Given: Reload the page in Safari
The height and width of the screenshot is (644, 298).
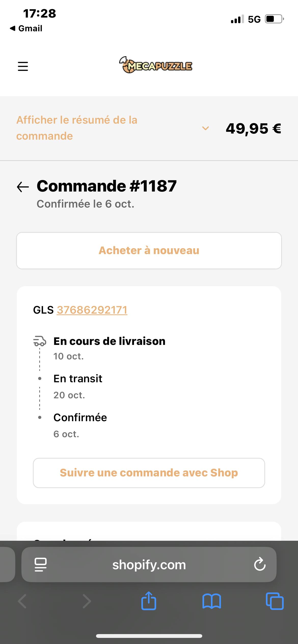Looking at the screenshot, I should [x=260, y=564].
